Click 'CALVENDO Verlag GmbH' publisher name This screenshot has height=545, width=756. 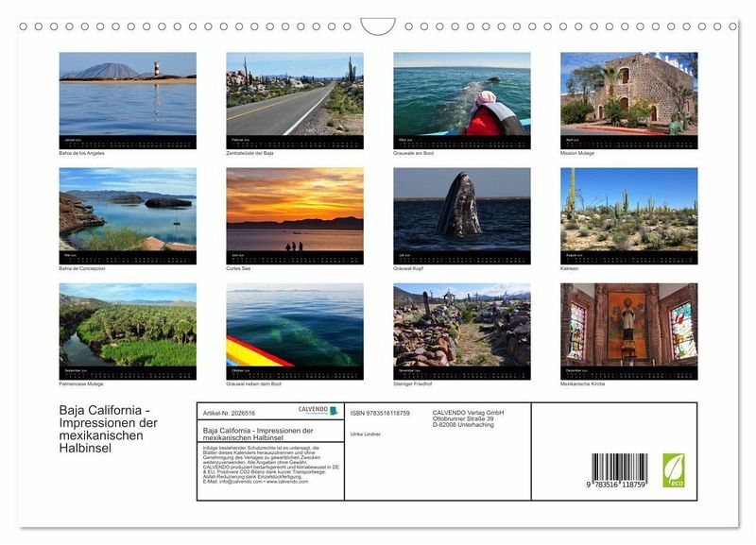click(468, 413)
